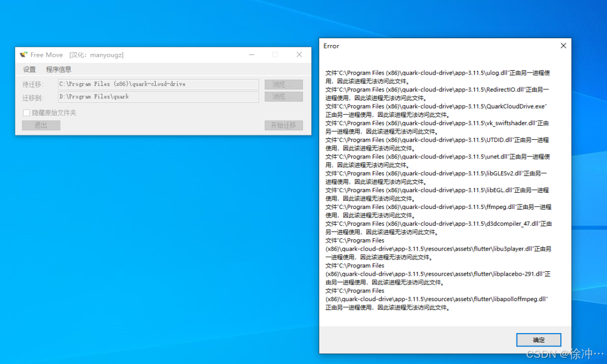This screenshot has height=364, width=607.
Task: Click the Free Move maximize button
Action: (275, 54)
